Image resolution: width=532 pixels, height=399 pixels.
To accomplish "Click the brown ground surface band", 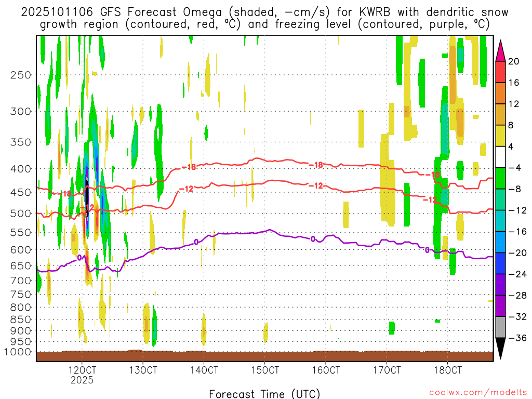I will 264,356.
